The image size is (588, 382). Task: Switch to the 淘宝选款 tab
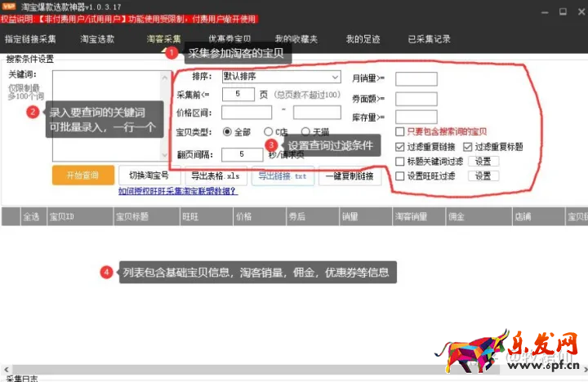point(97,39)
